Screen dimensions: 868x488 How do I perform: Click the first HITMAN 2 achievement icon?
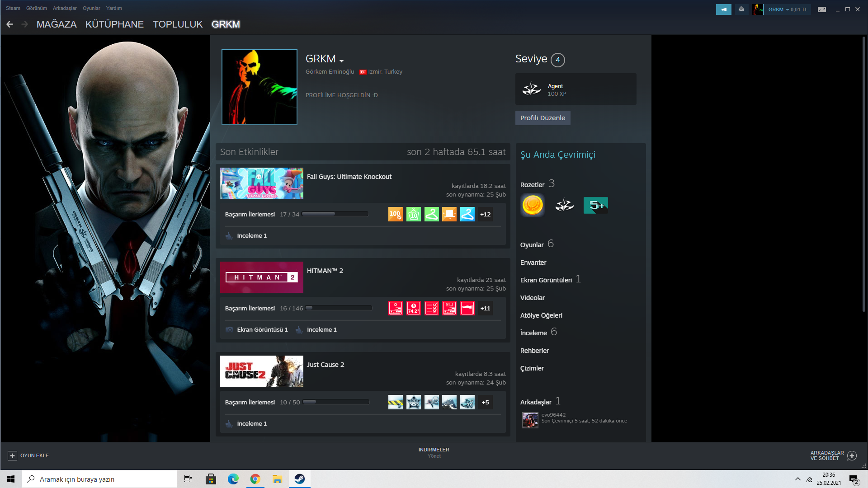click(x=396, y=308)
